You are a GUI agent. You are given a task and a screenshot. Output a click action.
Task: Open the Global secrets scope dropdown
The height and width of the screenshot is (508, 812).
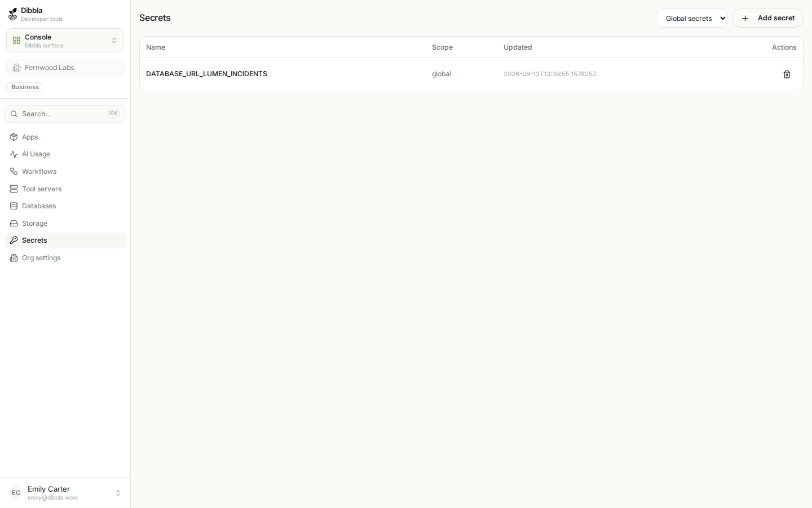tap(692, 18)
